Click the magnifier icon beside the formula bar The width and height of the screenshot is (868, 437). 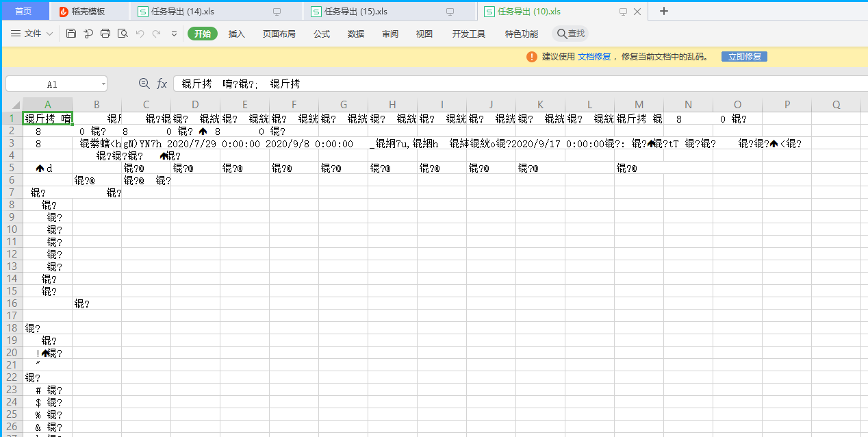coord(144,83)
